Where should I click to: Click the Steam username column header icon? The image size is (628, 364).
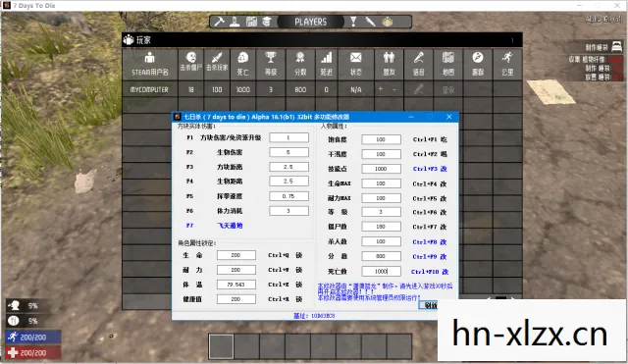pos(150,58)
